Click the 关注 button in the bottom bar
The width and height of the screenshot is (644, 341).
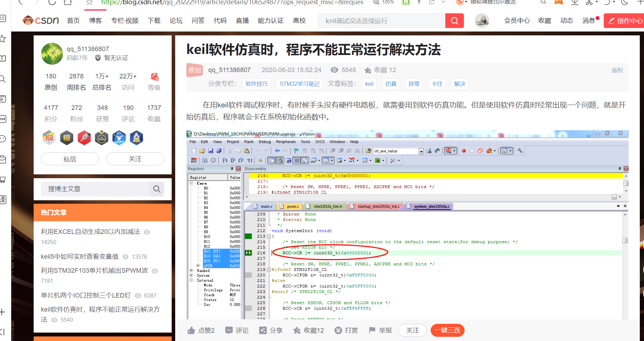[412, 330]
